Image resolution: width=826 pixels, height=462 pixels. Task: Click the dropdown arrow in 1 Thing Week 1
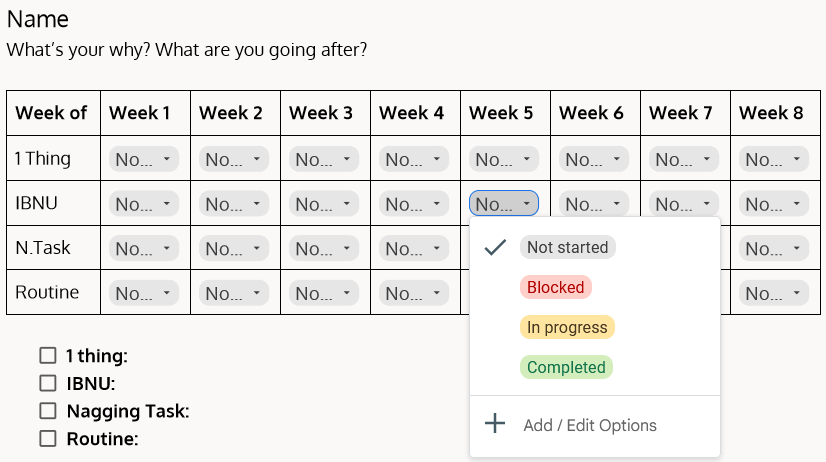pyautogui.click(x=166, y=159)
